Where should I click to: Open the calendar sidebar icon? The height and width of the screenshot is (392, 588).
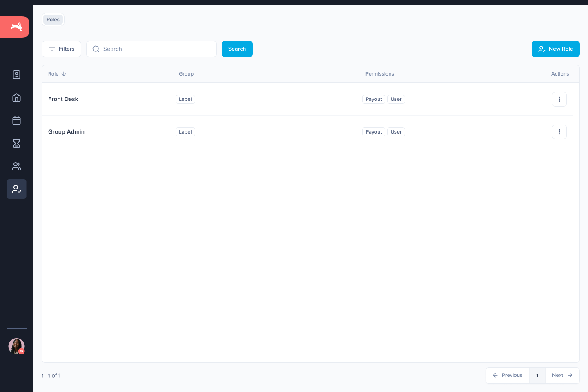16,120
